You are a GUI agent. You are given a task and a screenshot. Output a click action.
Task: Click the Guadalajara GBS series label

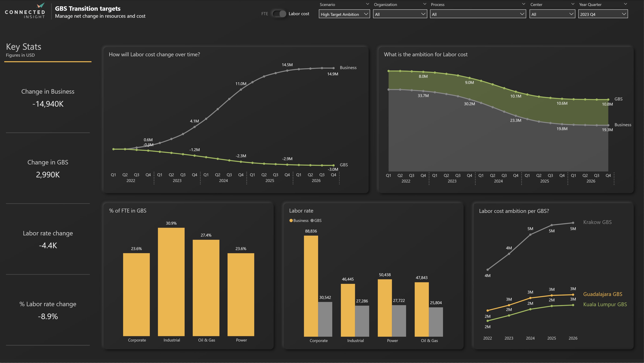tap(603, 294)
